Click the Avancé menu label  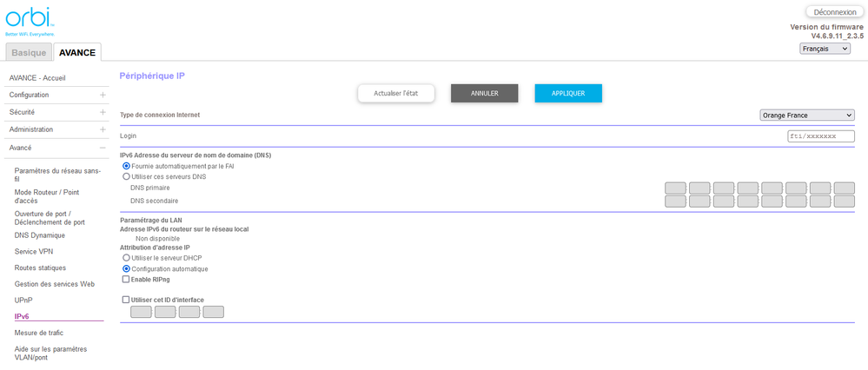click(21, 148)
